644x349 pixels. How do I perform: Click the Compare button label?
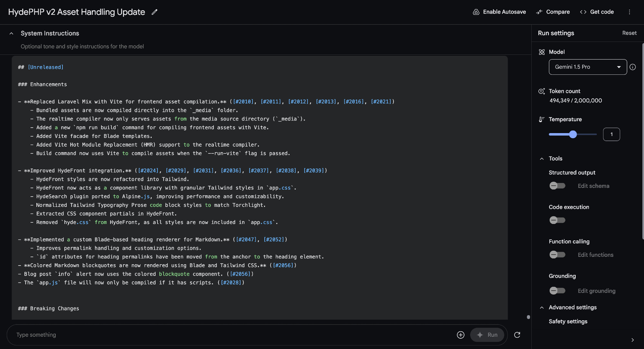558,12
